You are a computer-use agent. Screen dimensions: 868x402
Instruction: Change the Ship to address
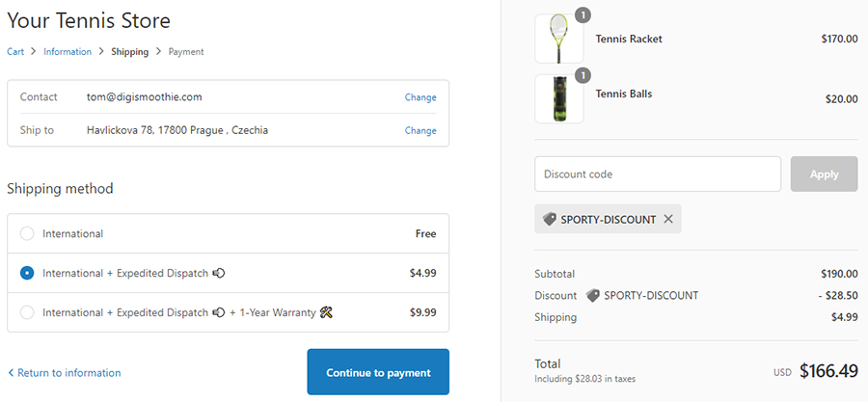(420, 130)
